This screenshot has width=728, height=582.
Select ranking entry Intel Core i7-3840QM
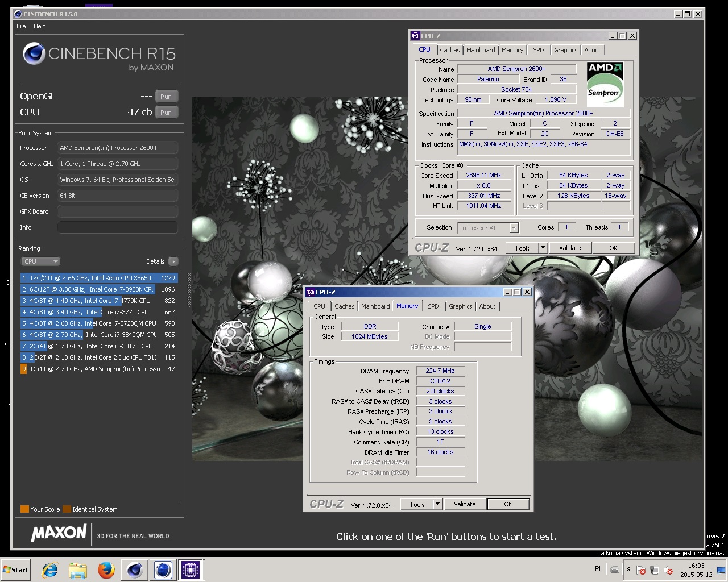[99, 335]
